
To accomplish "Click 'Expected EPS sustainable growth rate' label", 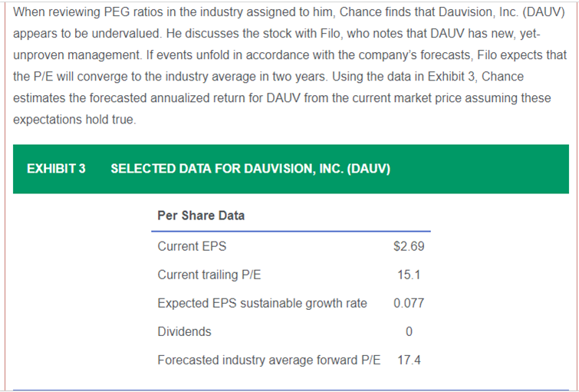I will (x=262, y=303).
